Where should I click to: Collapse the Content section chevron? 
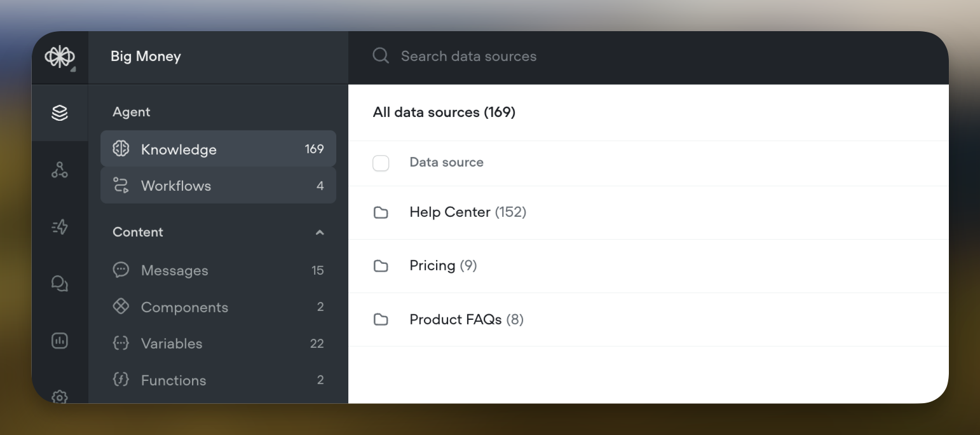[320, 232]
